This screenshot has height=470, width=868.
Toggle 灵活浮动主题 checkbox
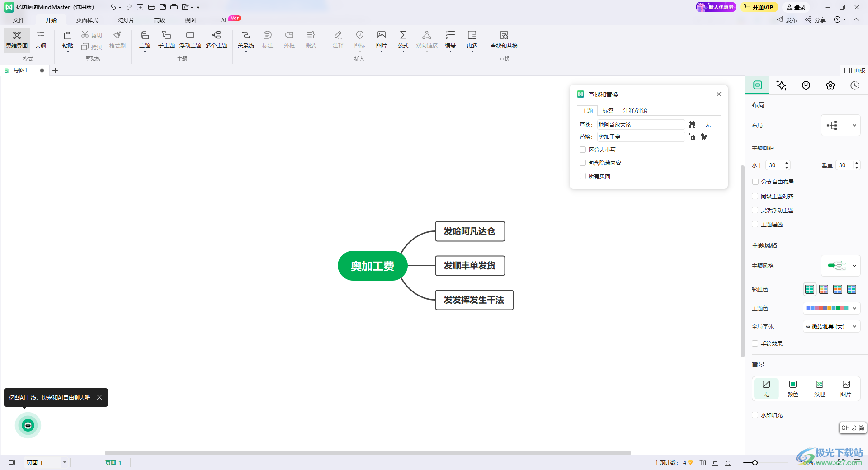[x=755, y=210]
